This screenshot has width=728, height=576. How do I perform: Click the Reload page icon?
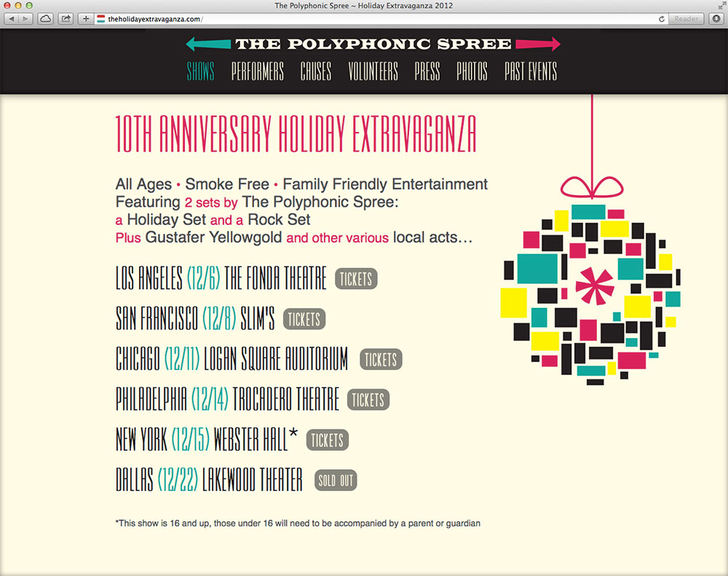pos(662,19)
